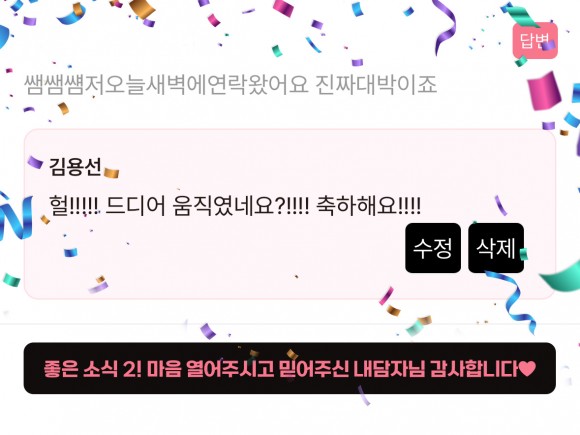
Task: Click the gray question text 쌤쌤쌤저오늘새벽에연락왔어요
Action: click(166, 85)
